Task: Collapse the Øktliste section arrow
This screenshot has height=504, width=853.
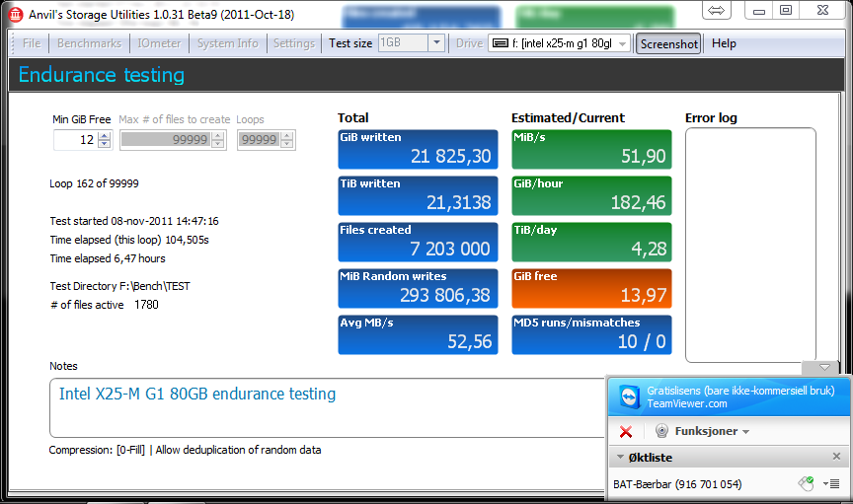Action: 620,458
